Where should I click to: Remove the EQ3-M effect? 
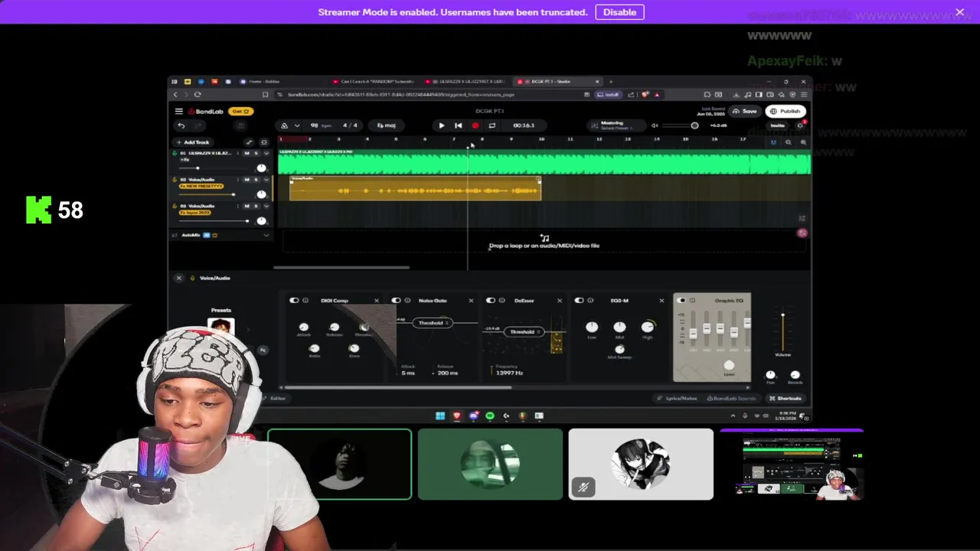(663, 300)
